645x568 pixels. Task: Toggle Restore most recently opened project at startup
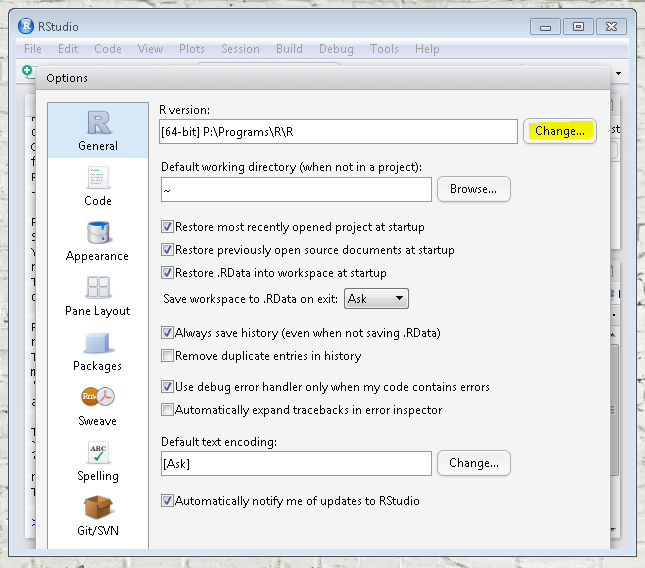[x=167, y=227]
